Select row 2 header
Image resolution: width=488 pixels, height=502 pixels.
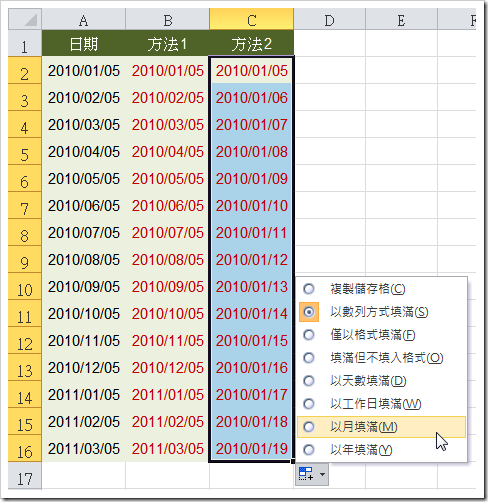(25, 70)
